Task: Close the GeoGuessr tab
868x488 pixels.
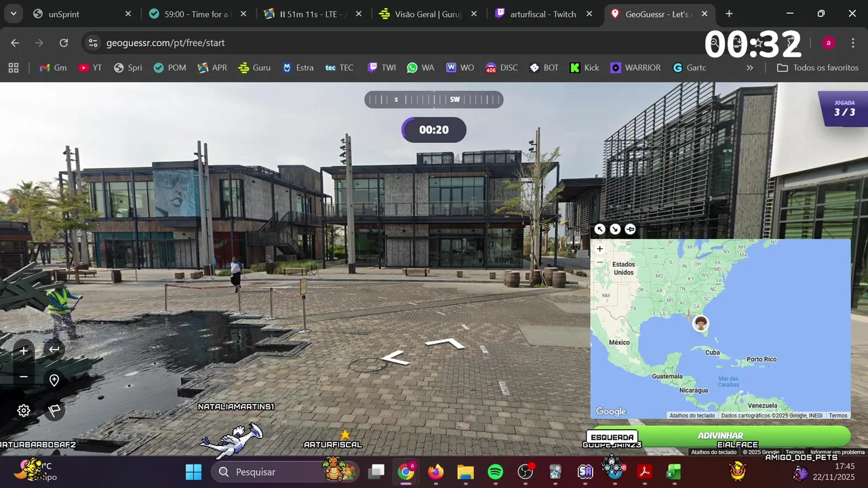Action: (705, 14)
